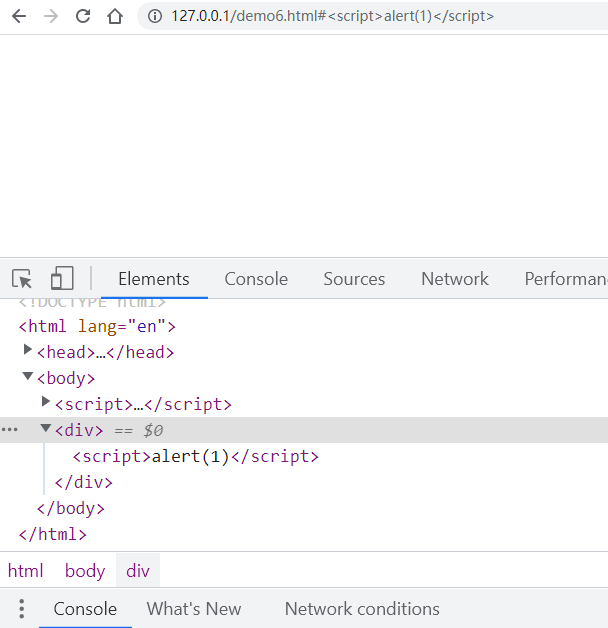Select the closing /body tag line

(x=70, y=509)
